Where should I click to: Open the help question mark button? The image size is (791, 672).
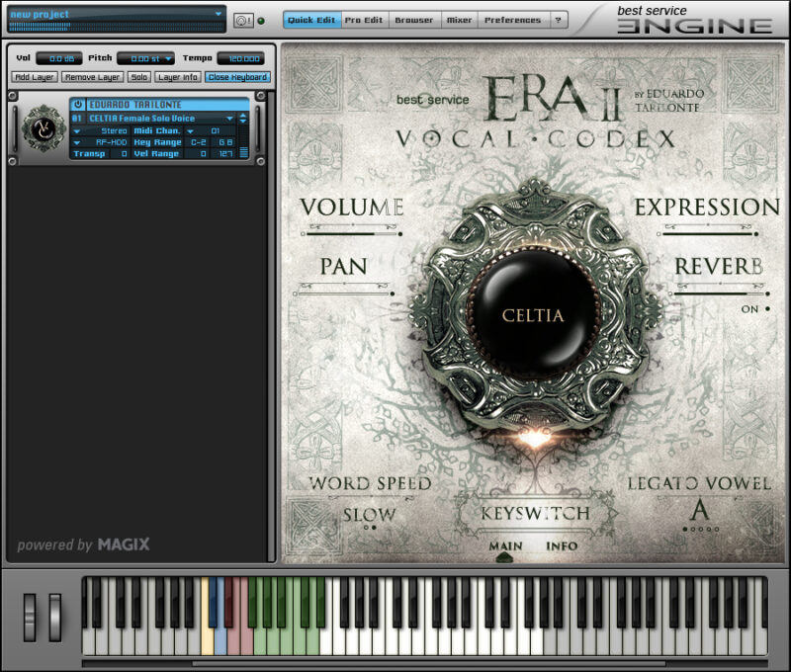(x=559, y=20)
